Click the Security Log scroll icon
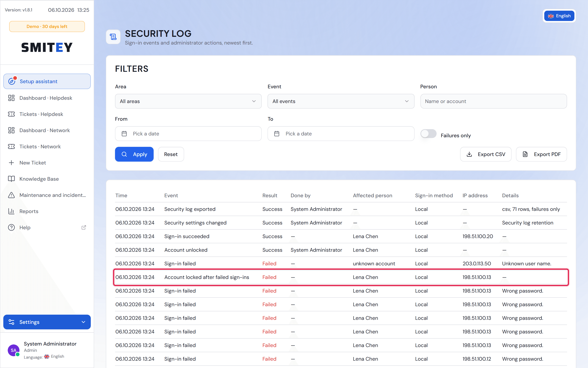Image resolution: width=588 pixels, height=368 pixels. pyautogui.click(x=113, y=37)
